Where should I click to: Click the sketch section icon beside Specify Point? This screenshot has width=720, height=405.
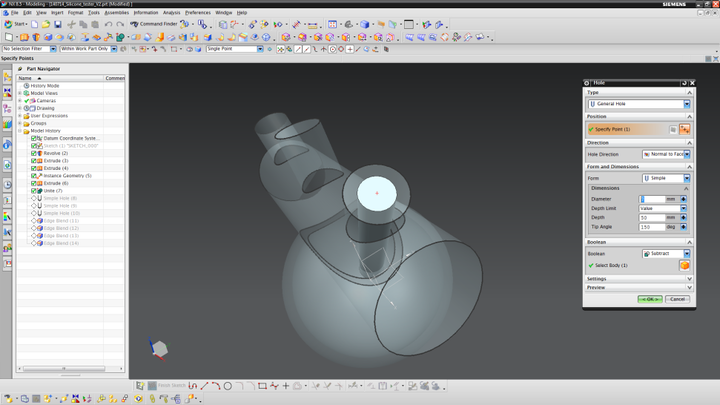[x=673, y=129]
